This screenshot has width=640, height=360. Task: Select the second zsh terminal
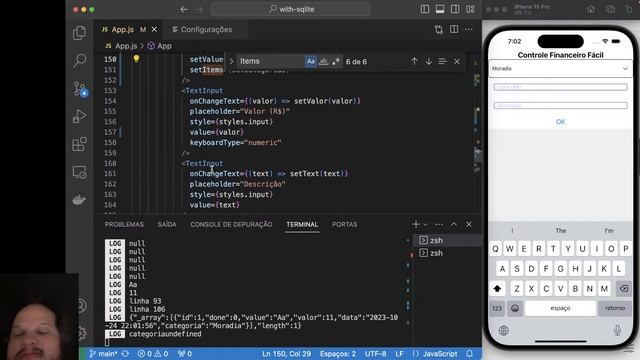(x=448, y=253)
